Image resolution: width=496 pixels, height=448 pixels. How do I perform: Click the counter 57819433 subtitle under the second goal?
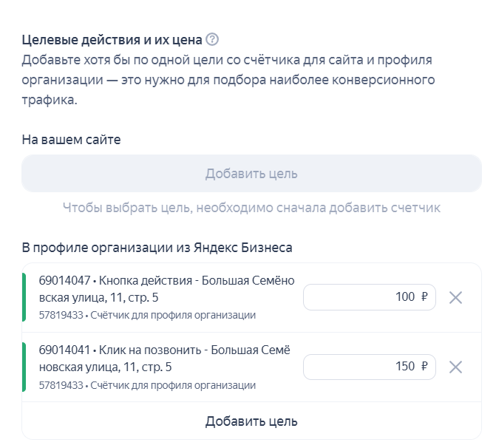pos(147,385)
